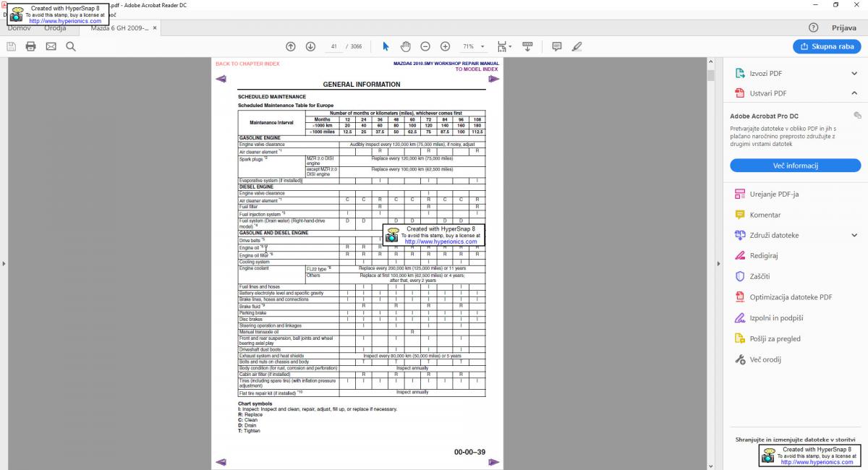This screenshot has width=868, height=470.
Task: Select the Mazda 6 GH 2009 document tab
Action: pos(119,27)
